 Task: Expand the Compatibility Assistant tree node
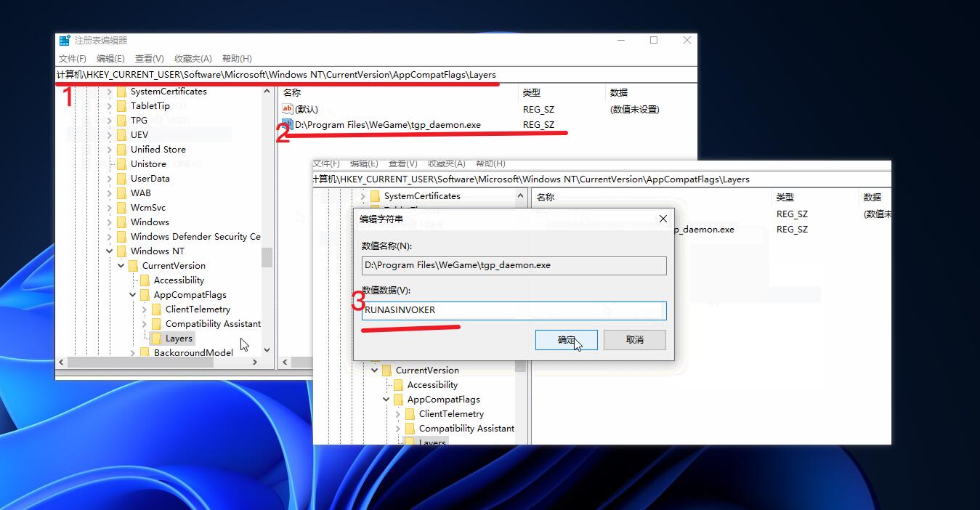point(145,324)
